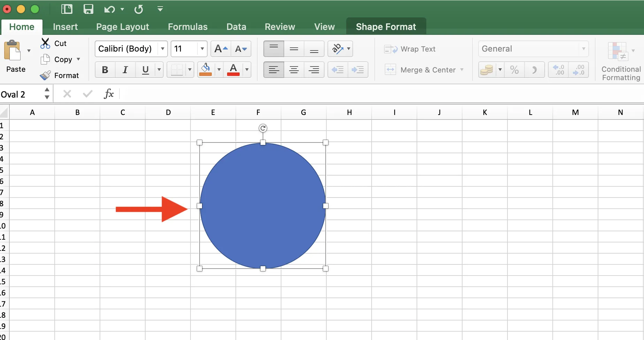
Task: Select column H header
Action: (x=349, y=112)
